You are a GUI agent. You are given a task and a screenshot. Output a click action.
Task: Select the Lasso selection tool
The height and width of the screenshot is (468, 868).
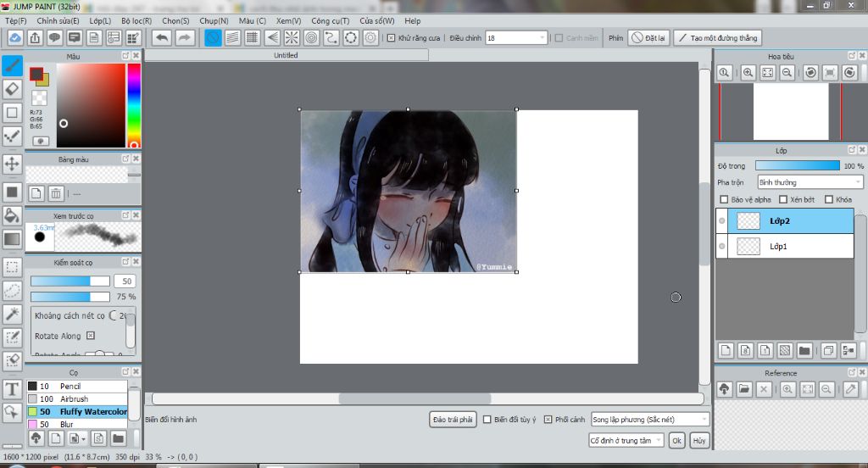tap(12, 291)
